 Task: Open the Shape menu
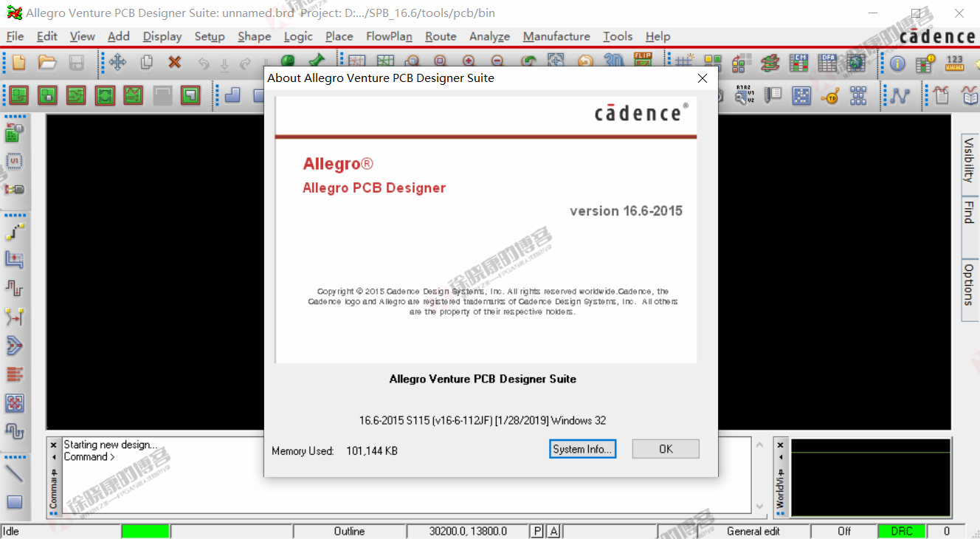pos(255,36)
